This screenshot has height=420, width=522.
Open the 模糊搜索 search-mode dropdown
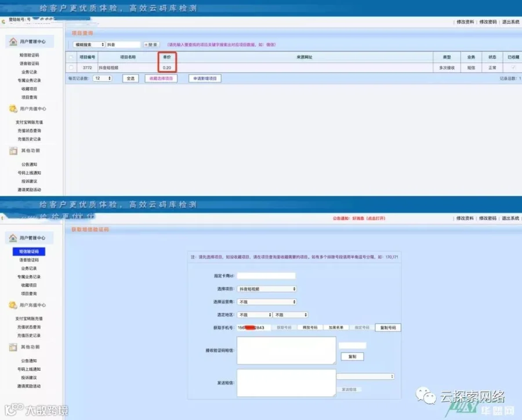point(89,45)
